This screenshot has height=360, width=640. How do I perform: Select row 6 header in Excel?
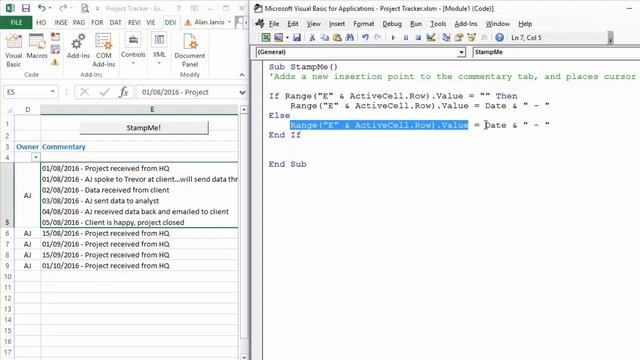point(7,233)
